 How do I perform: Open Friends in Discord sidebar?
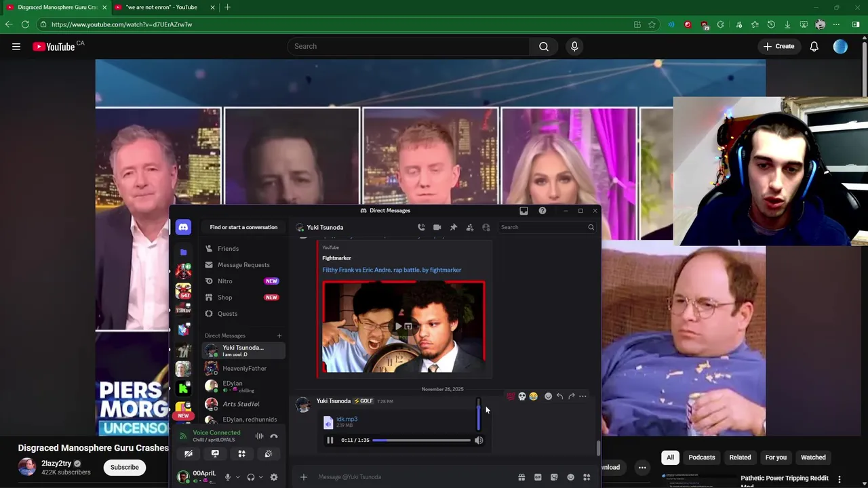coord(243,249)
